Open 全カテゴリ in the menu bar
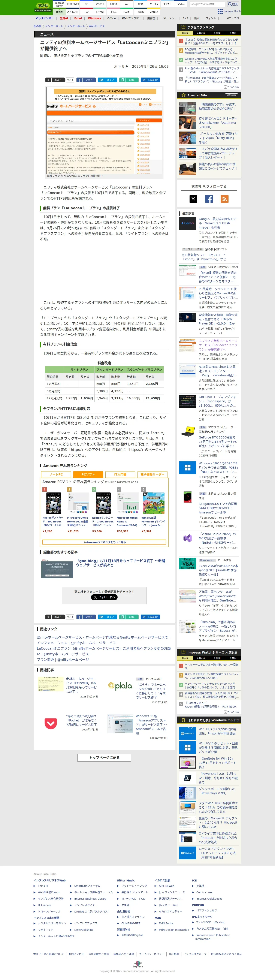The width and height of the screenshot is (275, 980). tap(233, 18)
